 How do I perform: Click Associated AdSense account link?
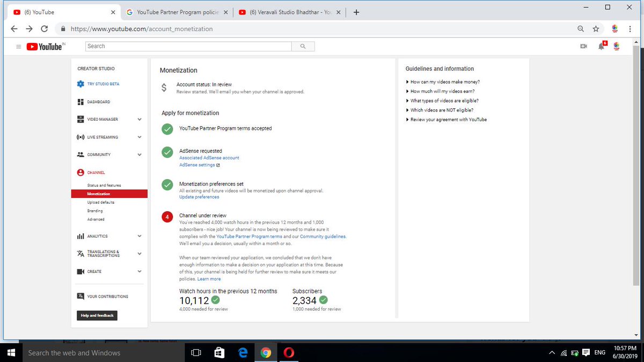tap(209, 158)
